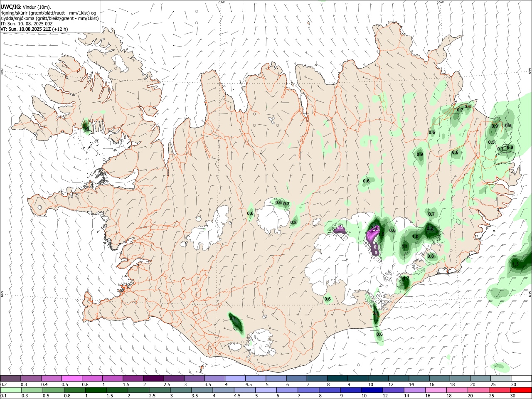Click the 1.1 precipitation value on the map

tap(405, 246)
